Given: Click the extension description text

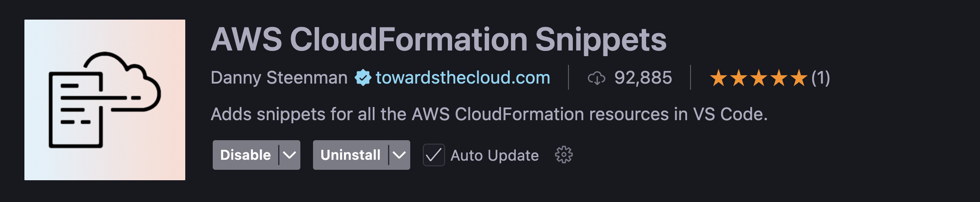Looking at the screenshot, I should 489,114.
